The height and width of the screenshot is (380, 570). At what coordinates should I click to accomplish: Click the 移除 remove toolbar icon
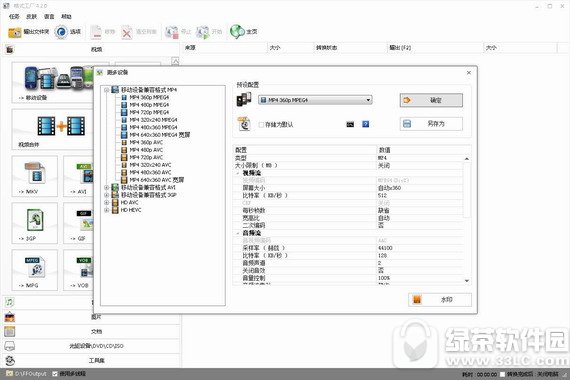pyautogui.click(x=96, y=32)
